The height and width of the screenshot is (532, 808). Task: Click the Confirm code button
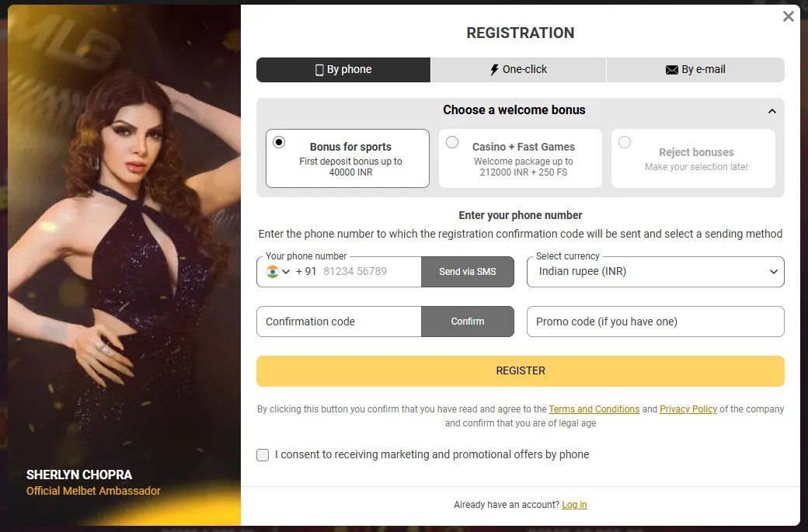pyautogui.click(x=467, y=322)
